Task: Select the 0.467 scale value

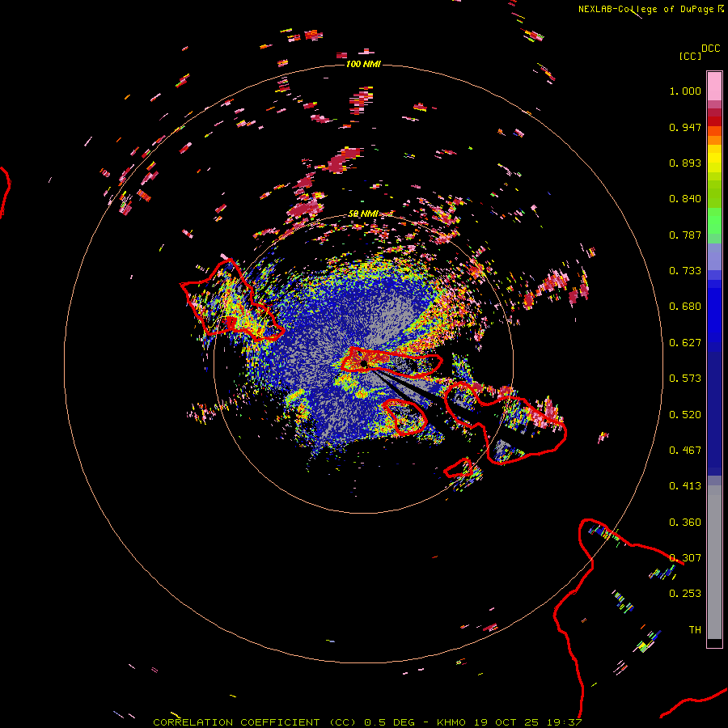Action: click(x=685, y=451)
